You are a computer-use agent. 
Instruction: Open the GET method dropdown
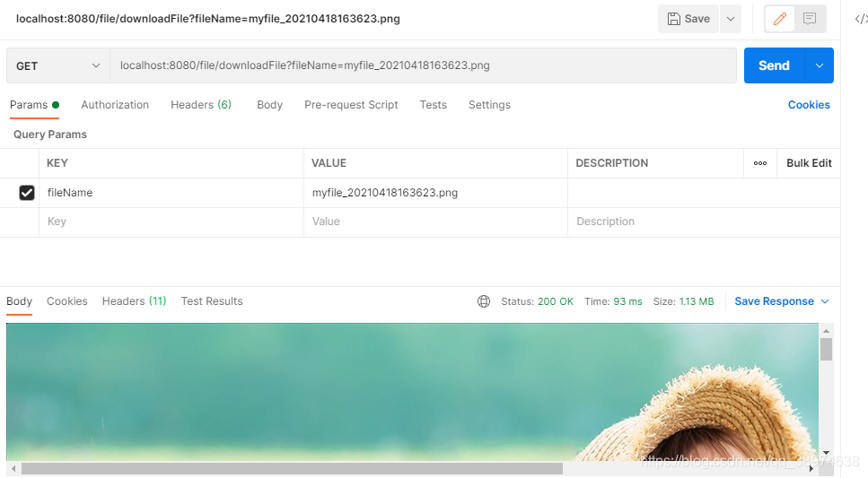click(x=58, y=65)
